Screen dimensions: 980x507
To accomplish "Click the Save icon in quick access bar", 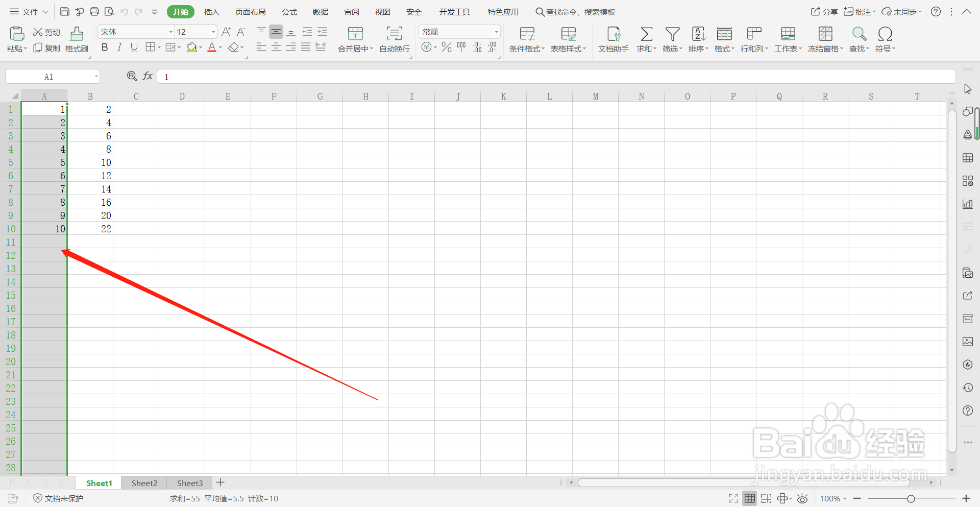I will pyautogui.click(x=65, y=12).
